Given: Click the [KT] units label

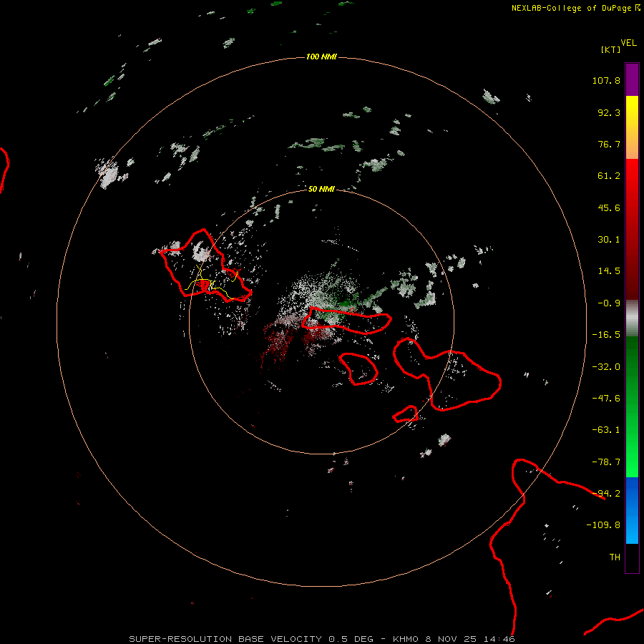Looking at the screenshot, I should tap(610, 49).
